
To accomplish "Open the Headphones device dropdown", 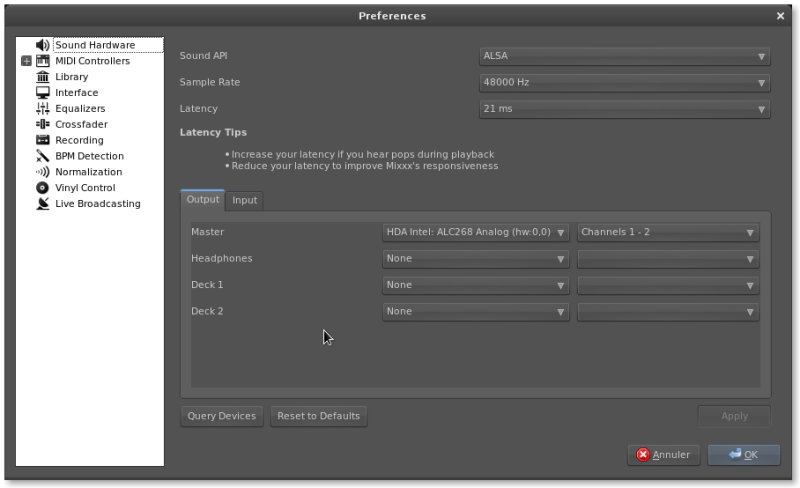I will pyautogui.click(x=476, y=259).
